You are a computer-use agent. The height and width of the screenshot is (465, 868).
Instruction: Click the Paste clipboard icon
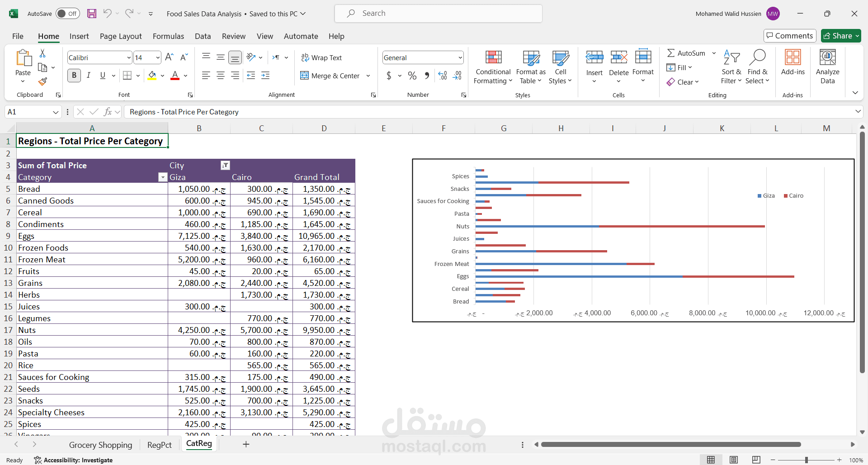23,58
